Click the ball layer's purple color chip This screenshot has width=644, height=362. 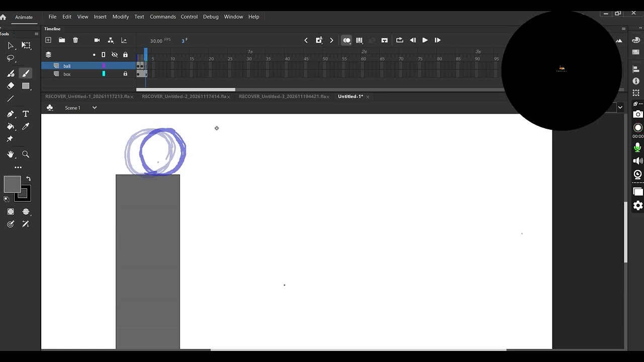coord(104,66)
